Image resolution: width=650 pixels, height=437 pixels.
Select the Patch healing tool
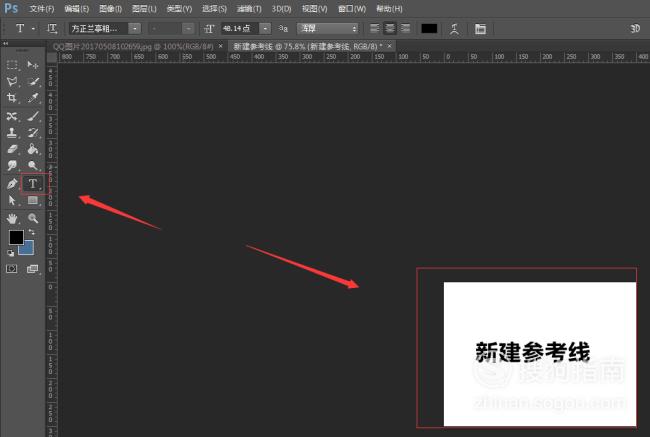pos(12,116)
